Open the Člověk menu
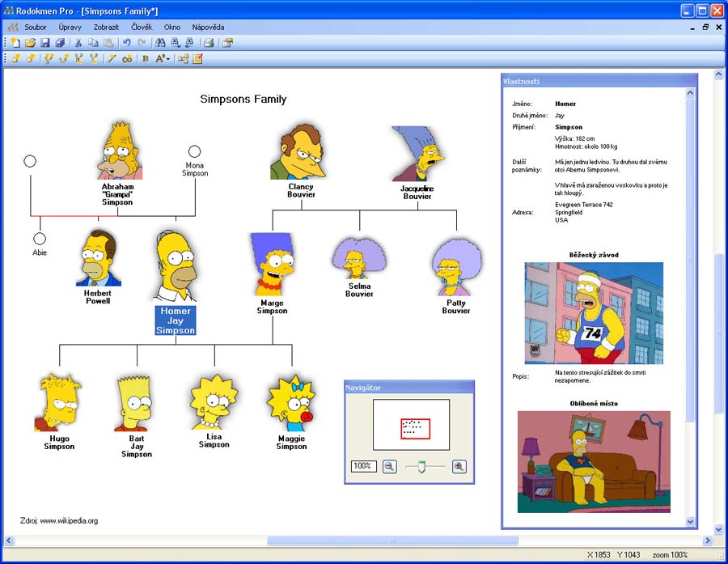Viewport: 728px width, 564px height. click(142, 27)
